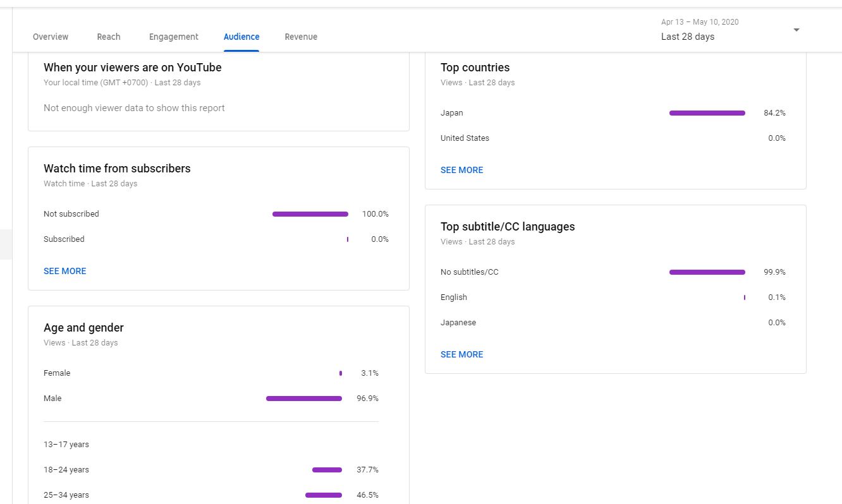
Task: Click the No subtitles/CC 99.9% bar
Action: coord(707,272)
